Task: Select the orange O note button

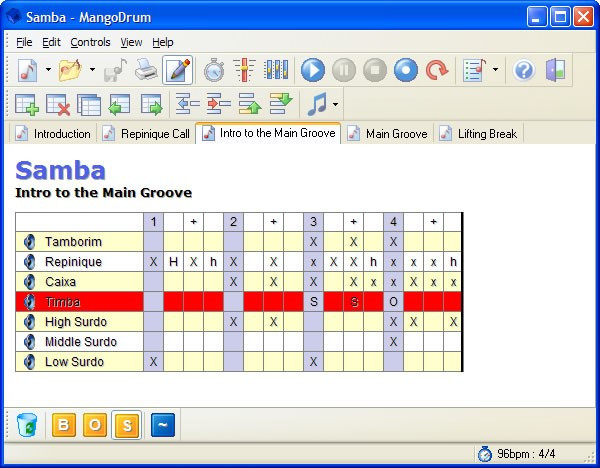Action: coord(95,425)
